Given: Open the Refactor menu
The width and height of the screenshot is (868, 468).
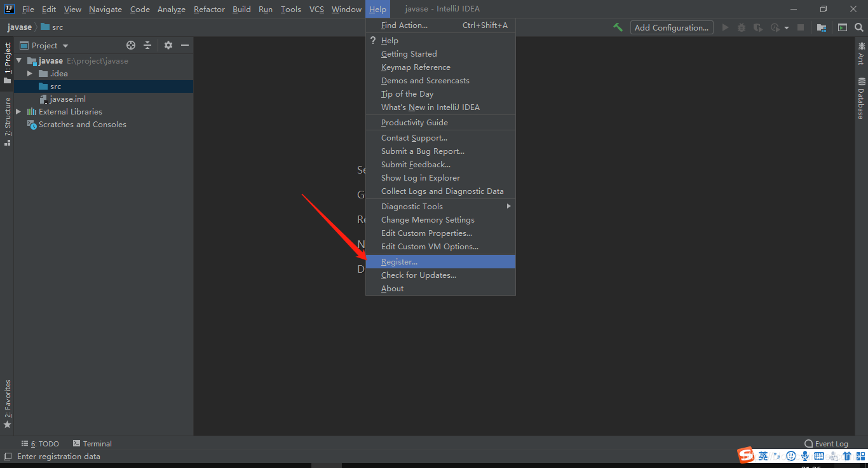Looking at the screenshot, I should tap(209, 9).
